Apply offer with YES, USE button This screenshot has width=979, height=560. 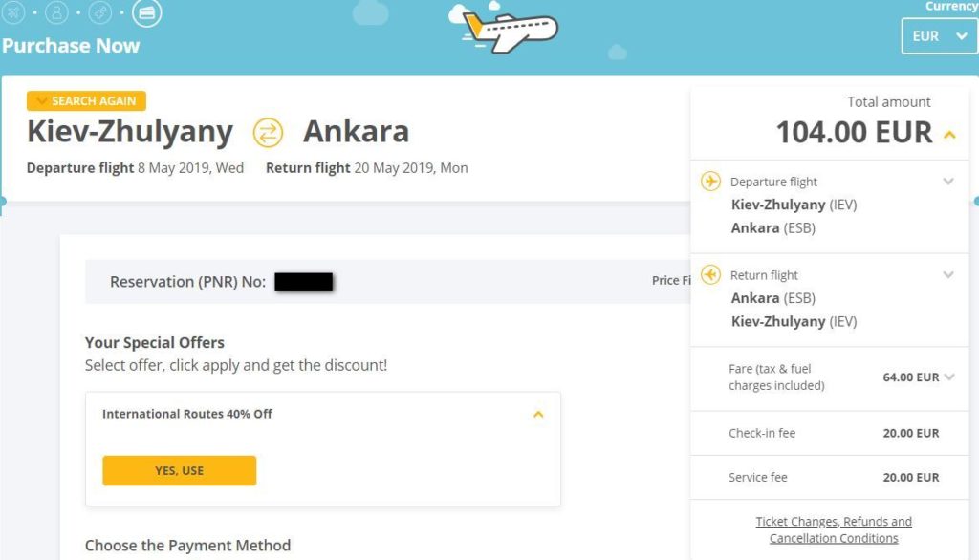[179, 471]
